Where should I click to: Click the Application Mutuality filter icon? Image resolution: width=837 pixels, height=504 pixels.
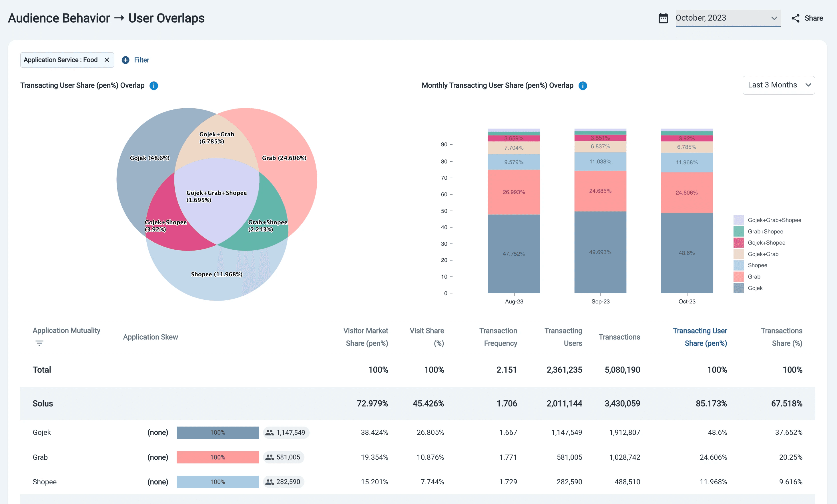pos(39,343)
